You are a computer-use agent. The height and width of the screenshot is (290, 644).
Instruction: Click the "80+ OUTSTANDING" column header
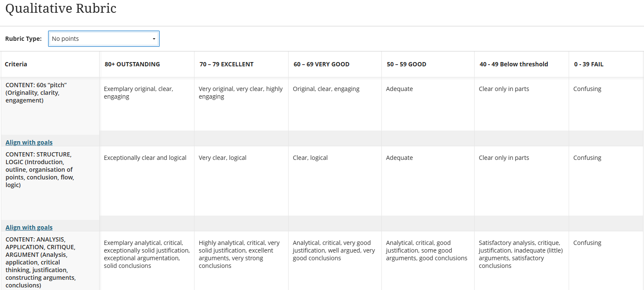(132, 64)
